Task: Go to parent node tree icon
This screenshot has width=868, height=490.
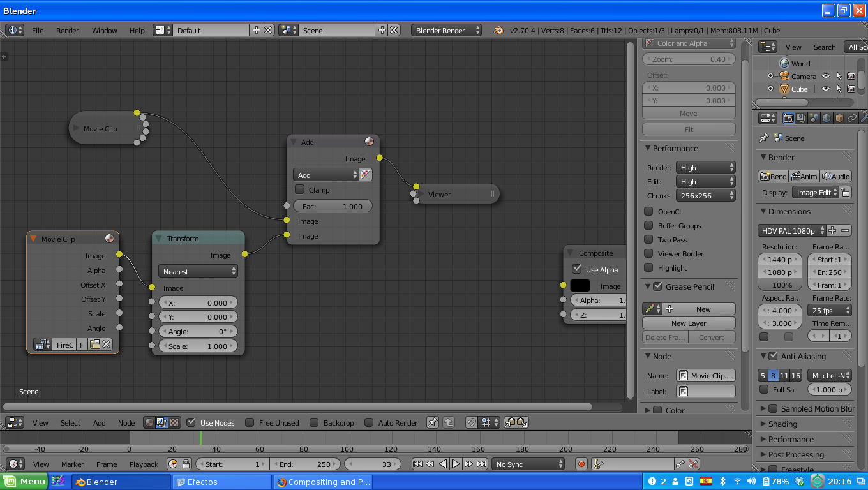Action: 449,422
